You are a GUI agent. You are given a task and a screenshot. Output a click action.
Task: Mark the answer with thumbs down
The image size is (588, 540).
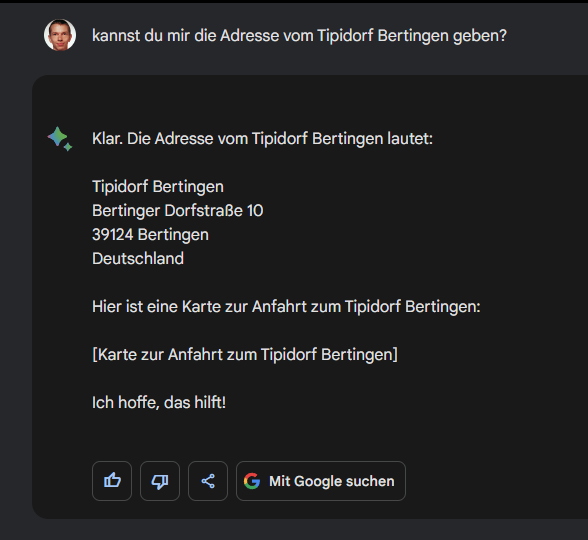[x=160, y=481]
